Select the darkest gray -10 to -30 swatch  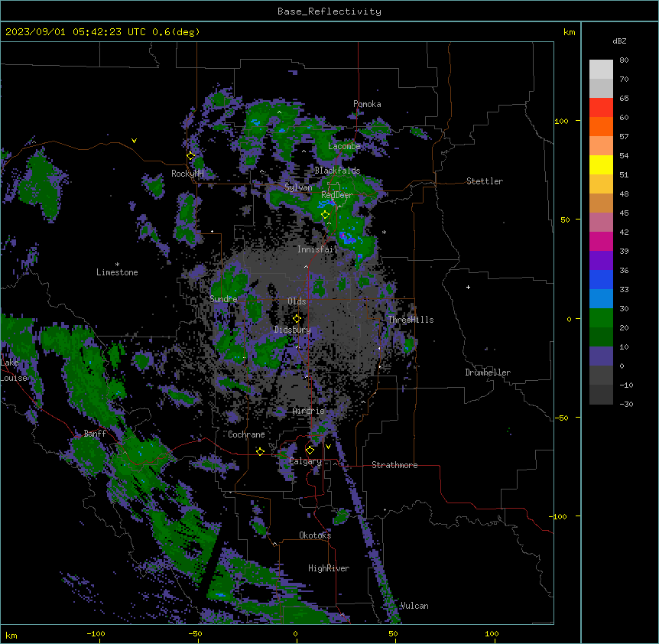pos(601,395)
